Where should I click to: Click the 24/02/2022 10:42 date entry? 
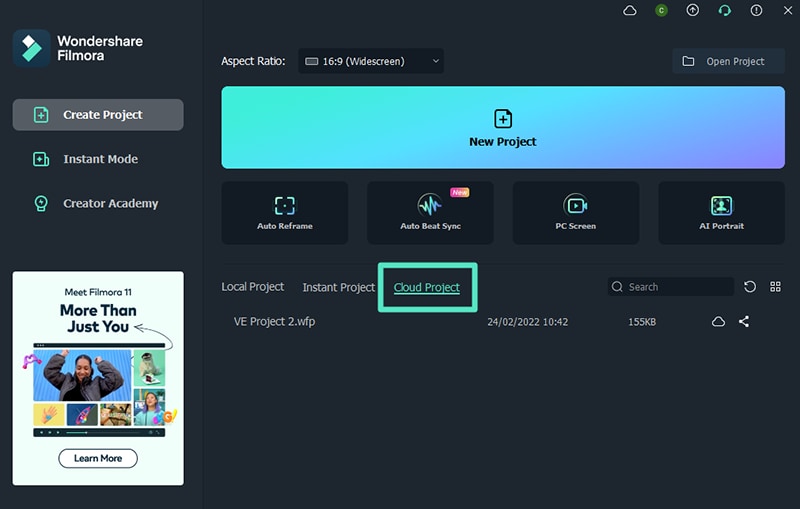528,322
